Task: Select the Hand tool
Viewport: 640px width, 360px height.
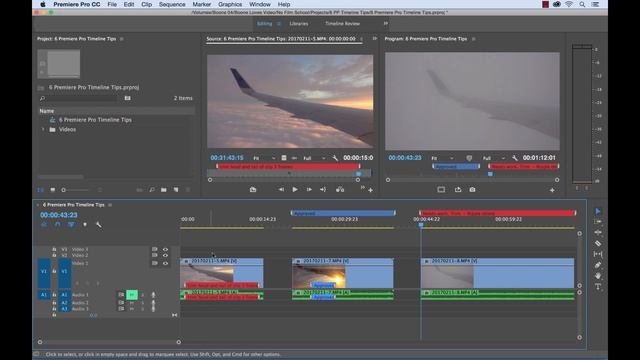Action: pyautogui.click(x=598, y=276)
